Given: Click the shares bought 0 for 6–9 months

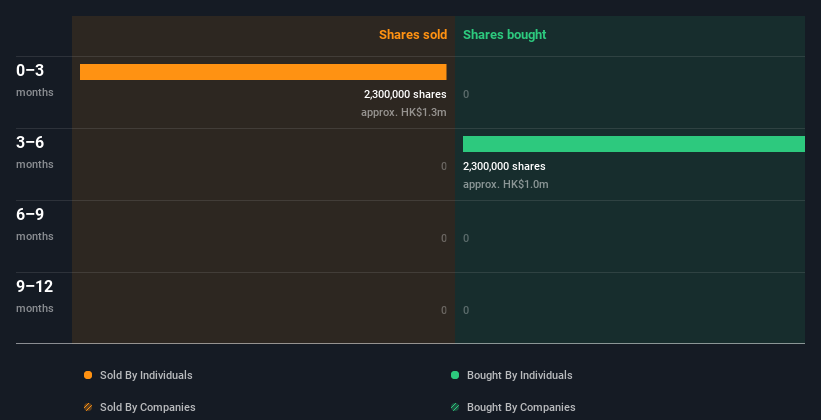Looking at the screenshot, I should click(x=466, y=239).
